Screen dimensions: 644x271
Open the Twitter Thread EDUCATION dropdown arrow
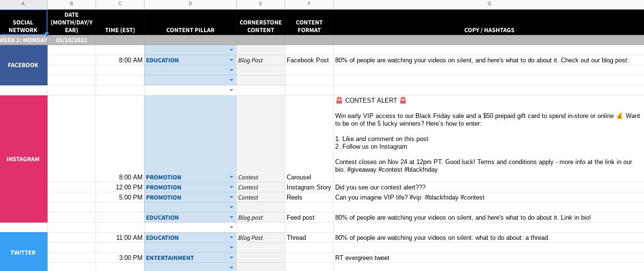click(x=231, y=238)
